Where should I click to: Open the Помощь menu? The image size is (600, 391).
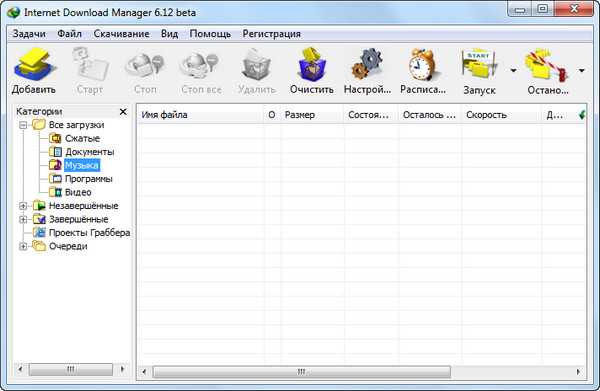(210, 34)
